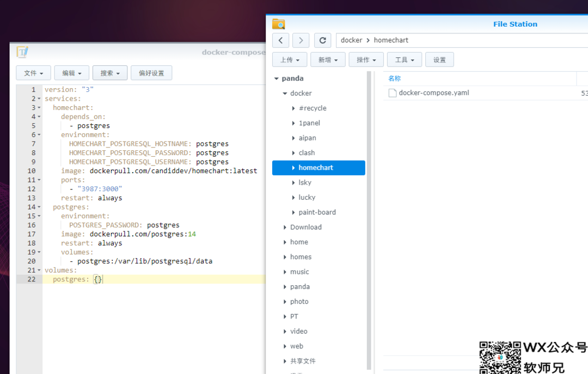The height and width of the screenshot is (374, 588).
Task: Select the web folder in tree
Action: 297,346
